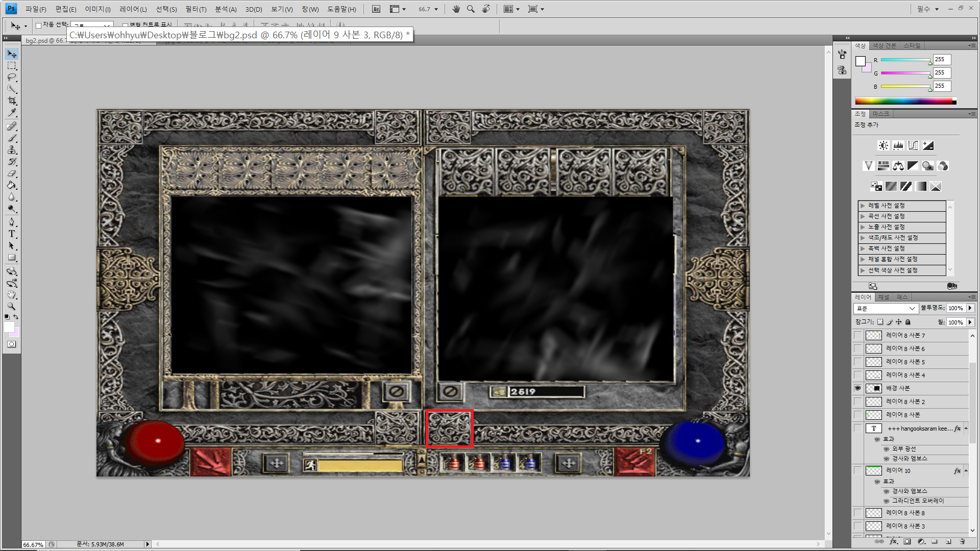Open the layer blend mode dropdown
Image resolution: width=980 pixels, height=551 pixels.
tap(886, 309)
